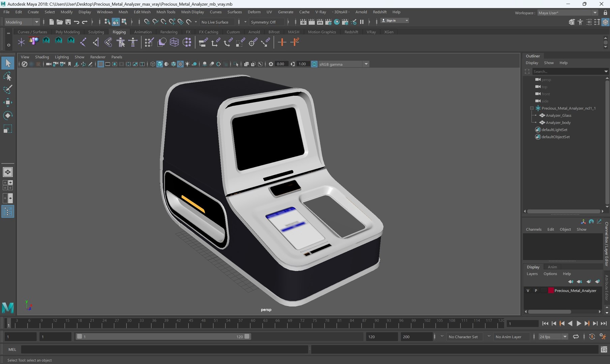Toggle the viewport Grid display button
Viewport: 610px width, 364px height.
click(100, 64)
